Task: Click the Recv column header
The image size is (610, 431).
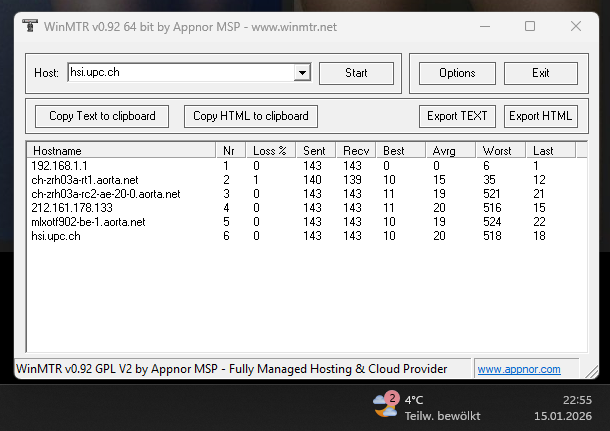Action: (356, 151)
